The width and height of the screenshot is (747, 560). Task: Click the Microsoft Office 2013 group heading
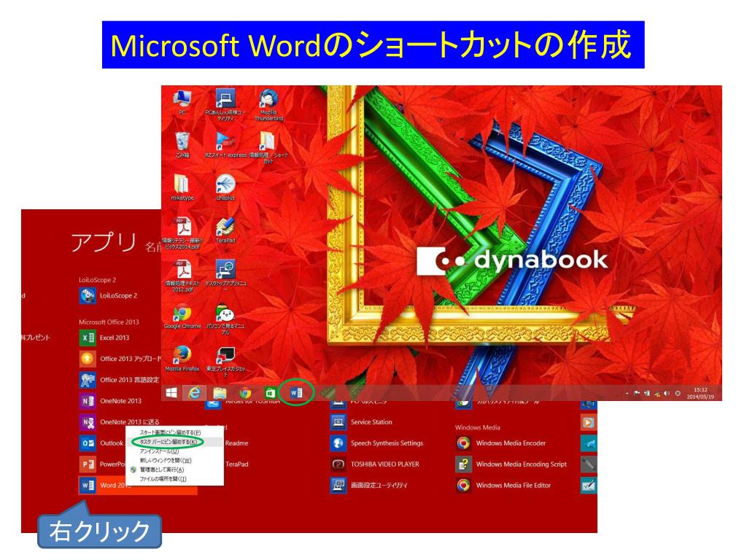[x=109, y=322]
